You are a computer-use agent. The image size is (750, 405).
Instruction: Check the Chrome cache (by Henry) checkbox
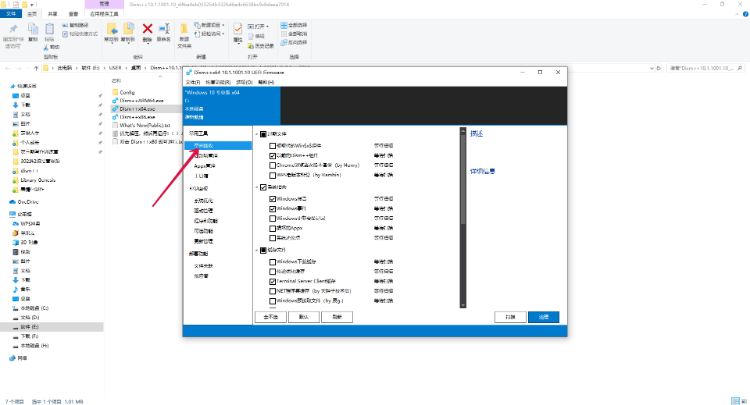point(272,165)
